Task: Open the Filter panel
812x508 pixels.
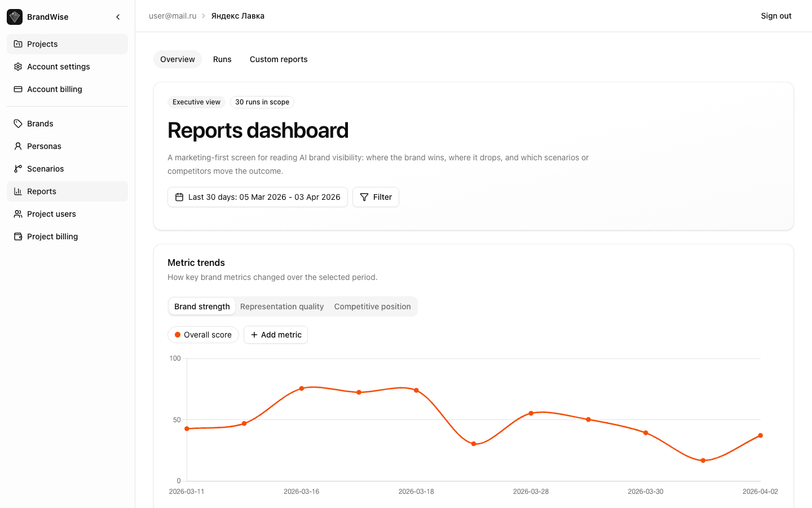Action: pos(376,196)
